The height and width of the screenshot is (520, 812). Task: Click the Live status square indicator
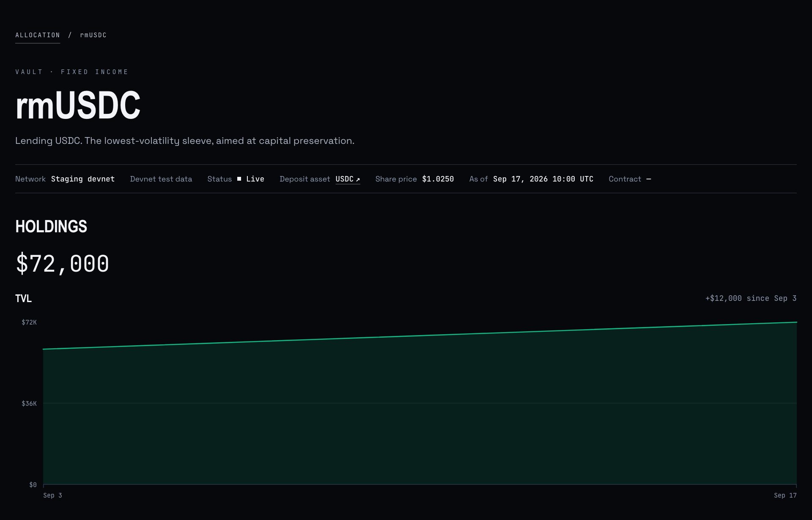239,179
